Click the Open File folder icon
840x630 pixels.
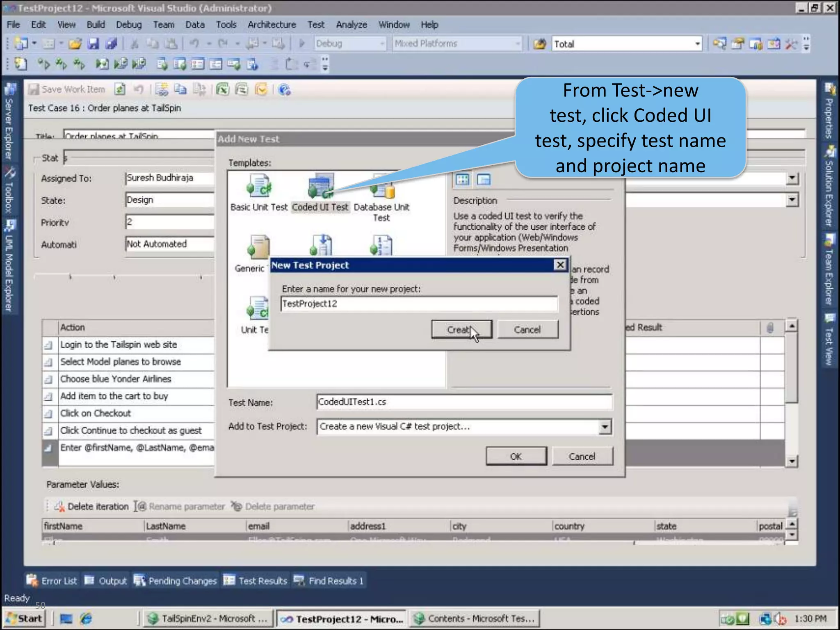click(75, 43)
